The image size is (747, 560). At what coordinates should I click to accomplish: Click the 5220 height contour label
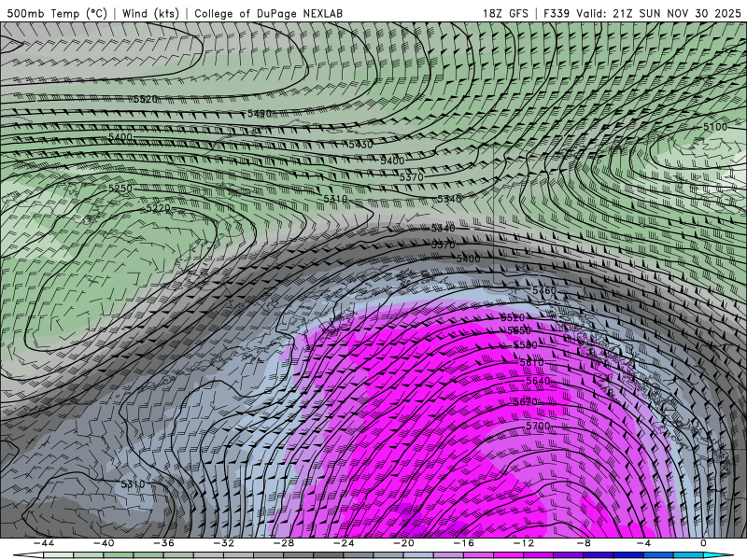click(158, 208)
